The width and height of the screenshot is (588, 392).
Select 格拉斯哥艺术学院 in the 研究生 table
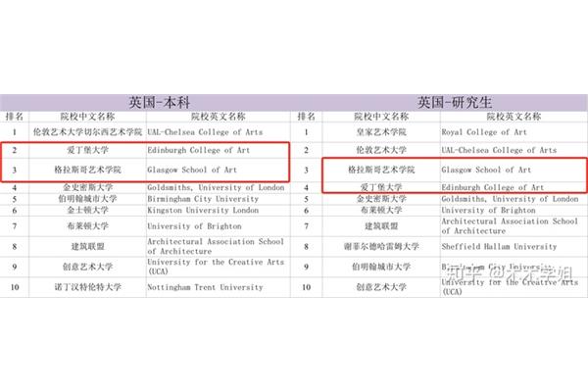point(381,170)
